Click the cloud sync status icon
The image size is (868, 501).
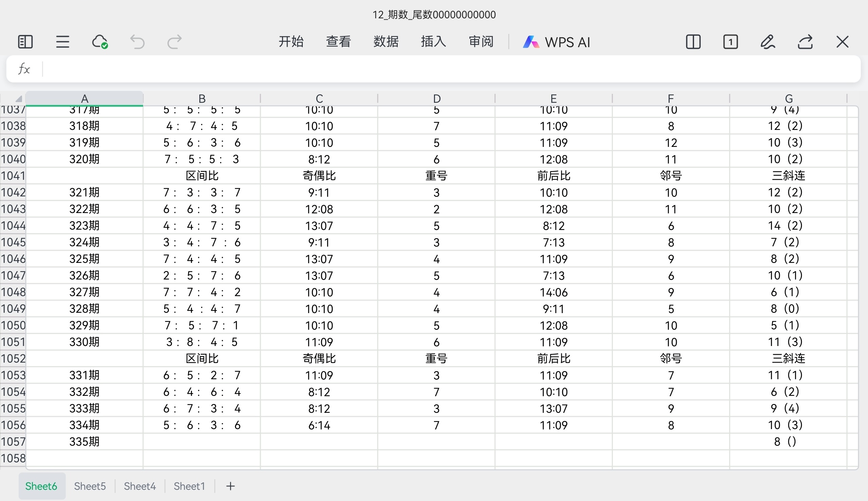100,42
